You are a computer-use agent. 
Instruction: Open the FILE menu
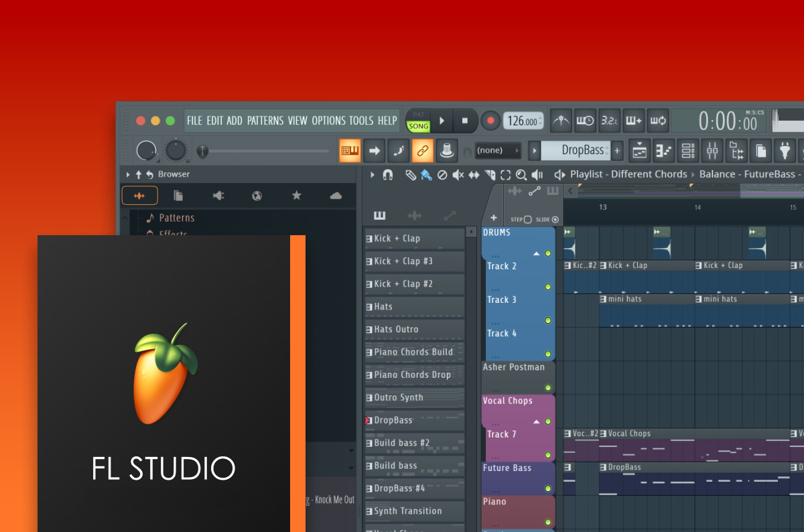click(x=194, y=121)
